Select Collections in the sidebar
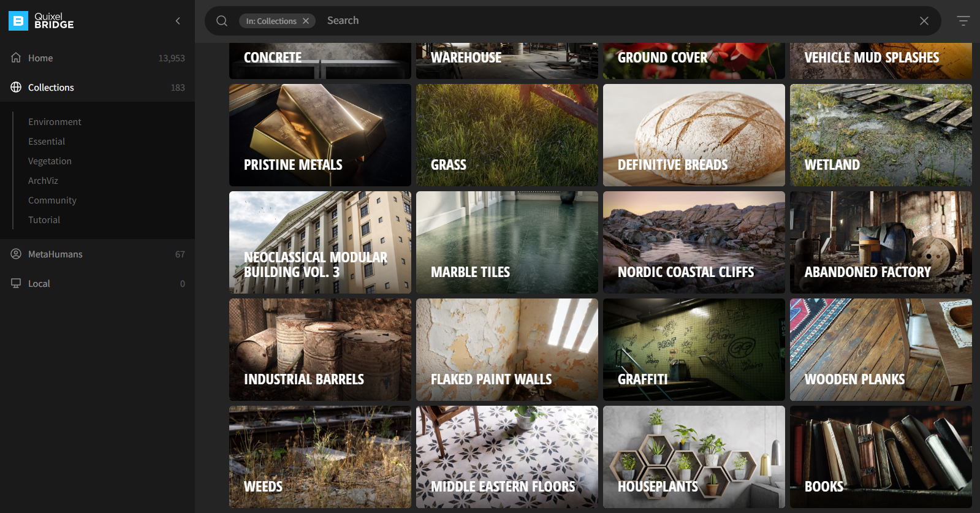Image resolution: width=980 pixels, height=513 pixels. click(x=97, y=88)
